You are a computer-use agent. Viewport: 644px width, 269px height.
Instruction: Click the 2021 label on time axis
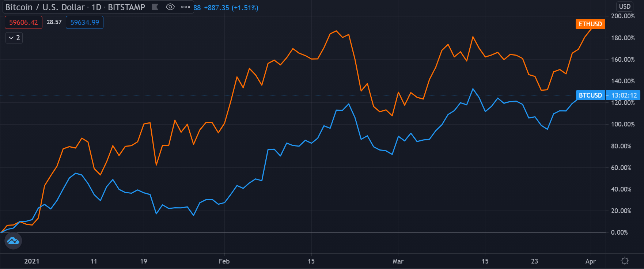click(x=31, y=261)
